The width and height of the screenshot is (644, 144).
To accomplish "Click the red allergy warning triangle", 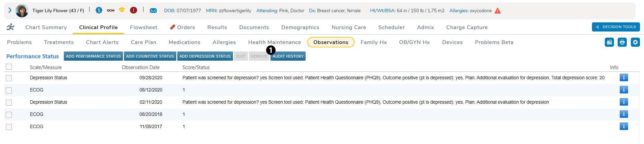I will pos(497,11).
